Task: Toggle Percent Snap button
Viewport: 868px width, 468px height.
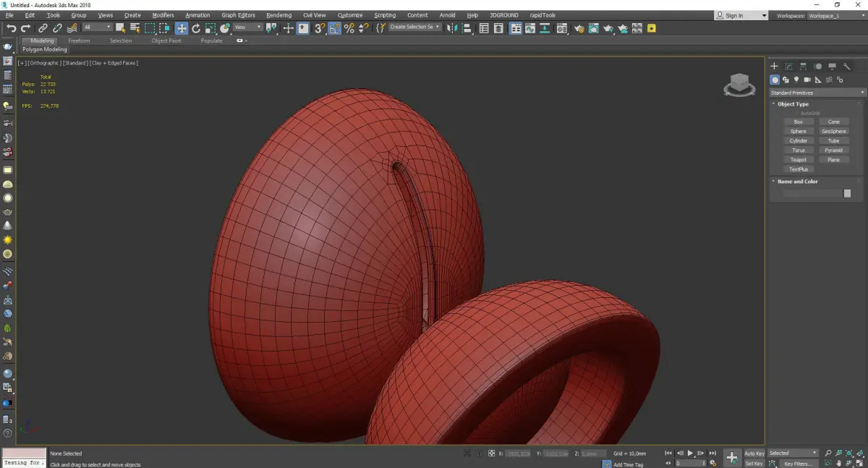Action: click(349, 28)
